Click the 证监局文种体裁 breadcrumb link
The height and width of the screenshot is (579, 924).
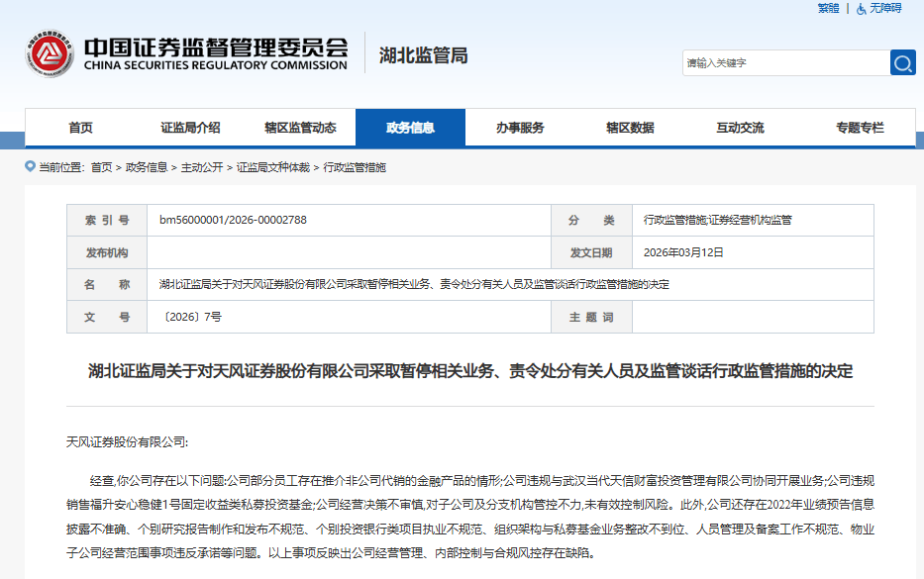(x=272, y=168)
